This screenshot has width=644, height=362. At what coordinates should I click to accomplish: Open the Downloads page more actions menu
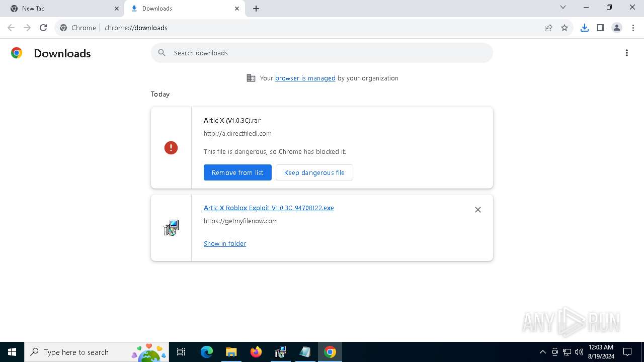(627, 53)
